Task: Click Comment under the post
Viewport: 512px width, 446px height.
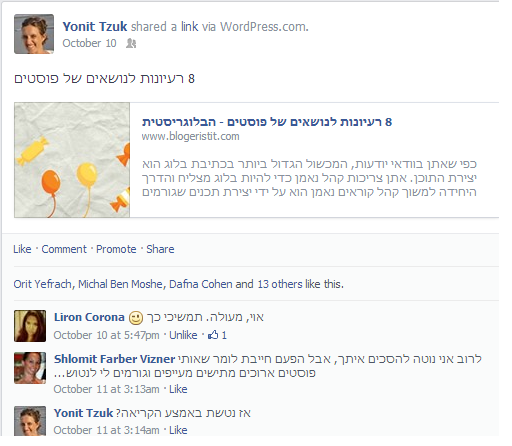Action: tap(64, 249)
